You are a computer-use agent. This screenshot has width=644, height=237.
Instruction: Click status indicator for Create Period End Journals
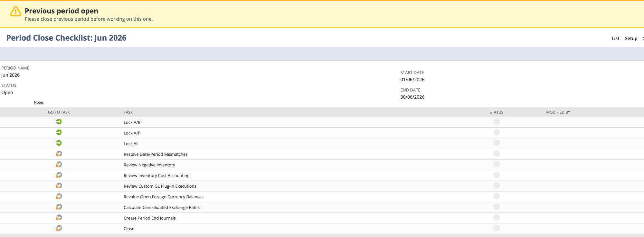[497, 217]
